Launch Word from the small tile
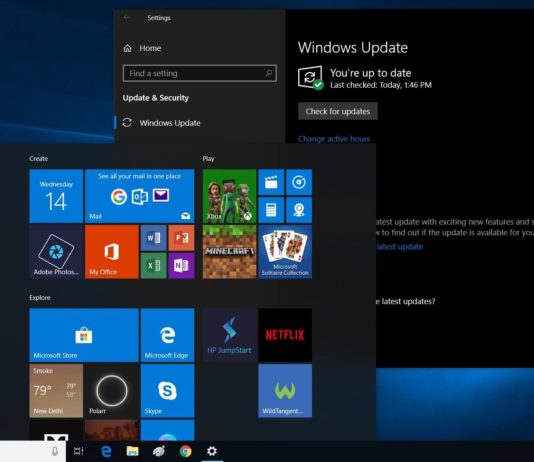Image resolution: width=534 pixels, height=462 pixels. point(154,238)
